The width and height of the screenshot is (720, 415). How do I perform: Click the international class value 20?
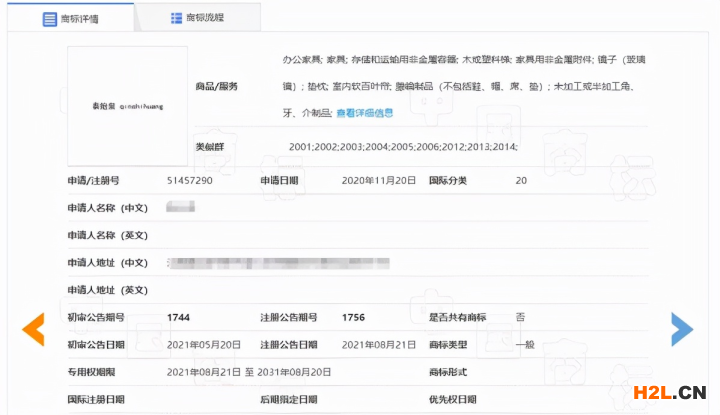coord(521,181)
